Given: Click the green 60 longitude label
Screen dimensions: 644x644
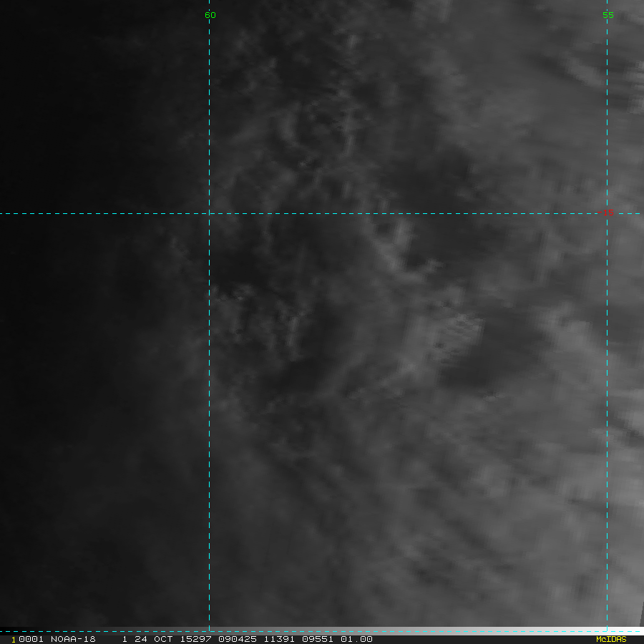Looking at the screenshot, I should coord(210,15).
